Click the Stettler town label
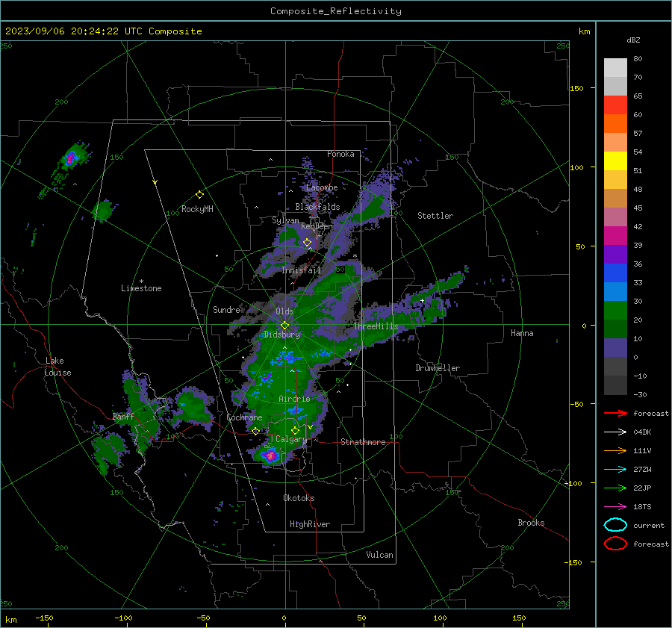672x628 pixels. (435, 216)
